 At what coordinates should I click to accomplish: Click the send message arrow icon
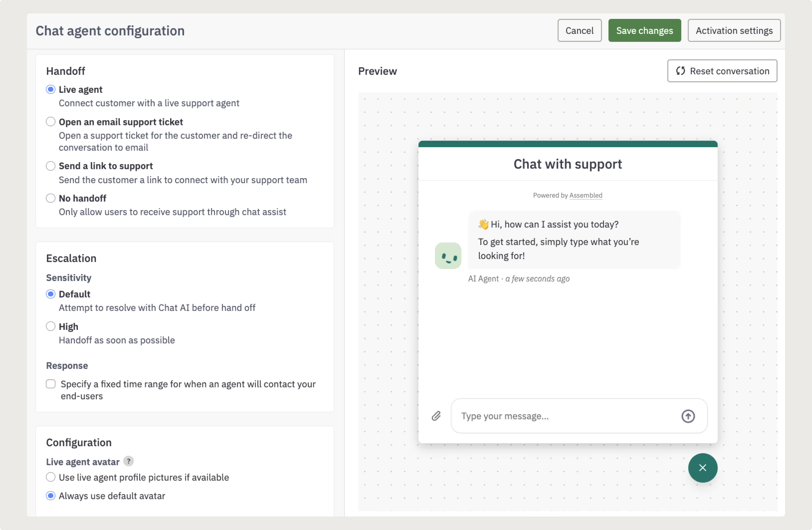[688, 416]
